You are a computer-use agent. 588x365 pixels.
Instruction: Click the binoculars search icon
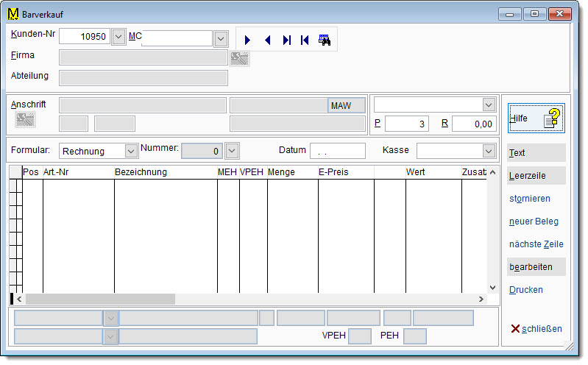click(x=325, y=40)
